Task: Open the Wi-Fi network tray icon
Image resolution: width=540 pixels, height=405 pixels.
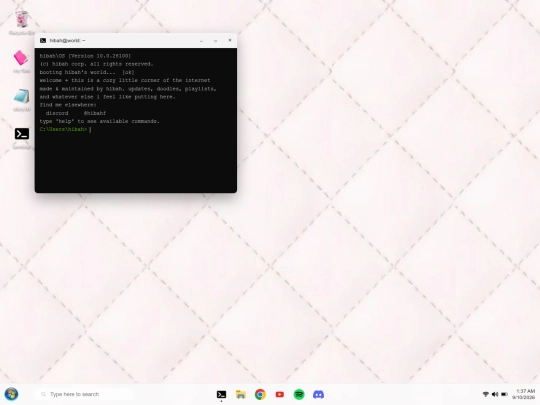Action: [x=486, y=394]
